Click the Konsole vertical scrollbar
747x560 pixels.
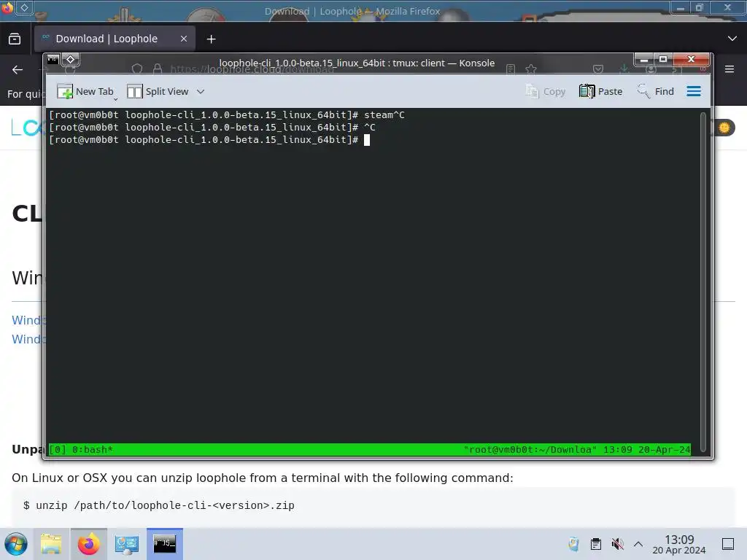(703, 281)
